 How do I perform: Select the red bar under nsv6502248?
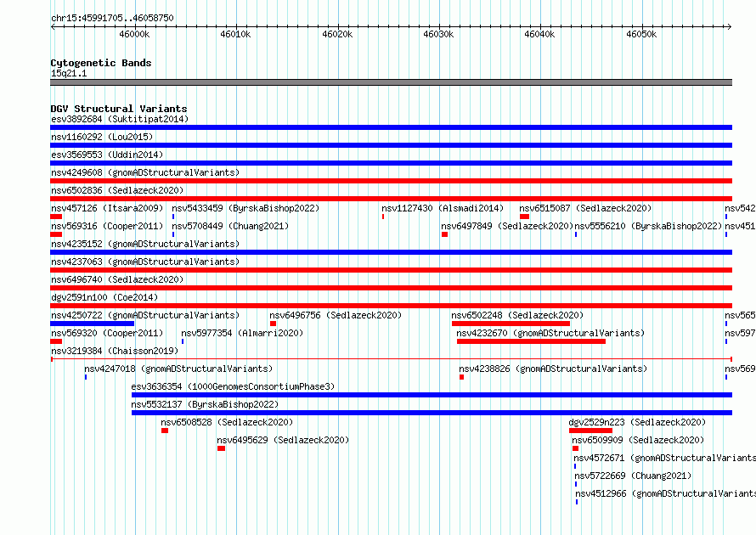(x=511, y=324)
